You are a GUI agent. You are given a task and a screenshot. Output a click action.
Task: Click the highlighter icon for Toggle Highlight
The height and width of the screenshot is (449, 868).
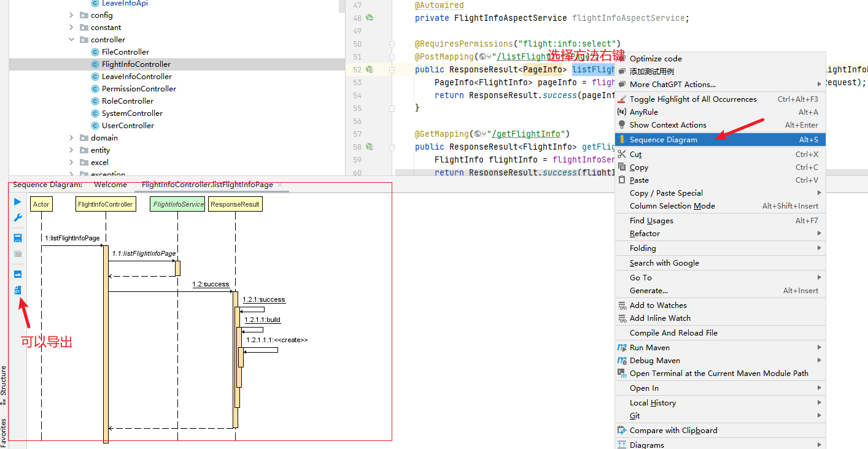tap(622, 99)
